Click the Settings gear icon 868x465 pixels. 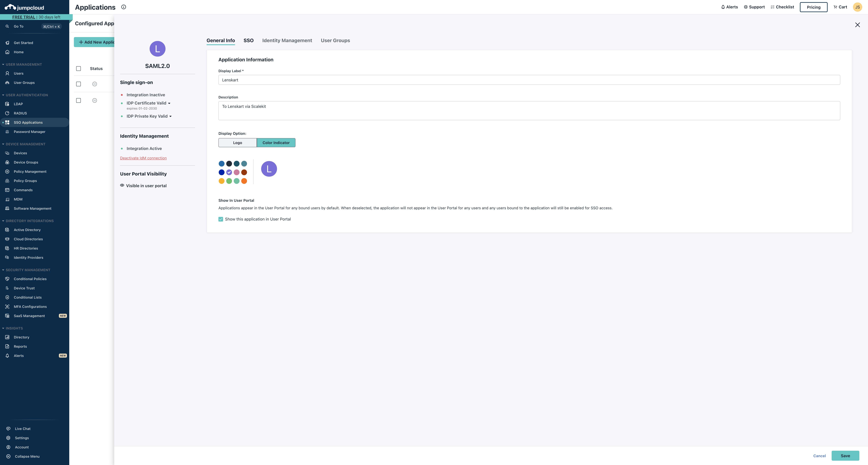click(x=8, y=438)
